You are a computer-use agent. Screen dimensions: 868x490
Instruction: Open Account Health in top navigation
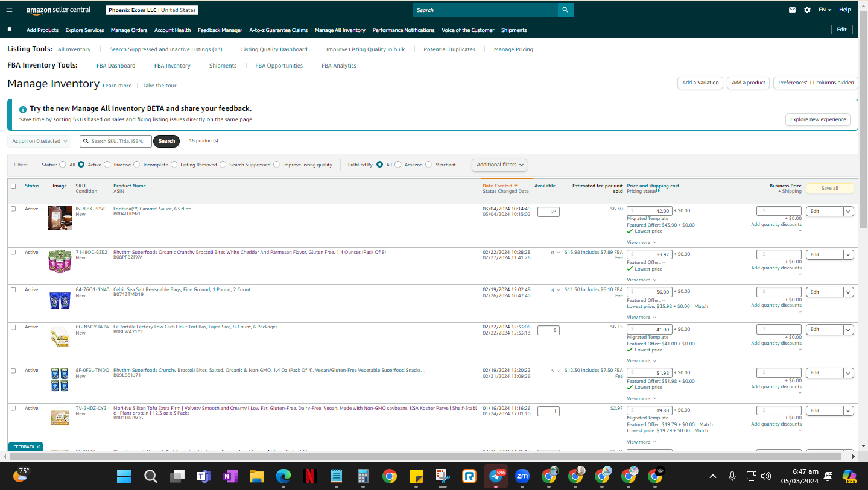click(173, 30)
